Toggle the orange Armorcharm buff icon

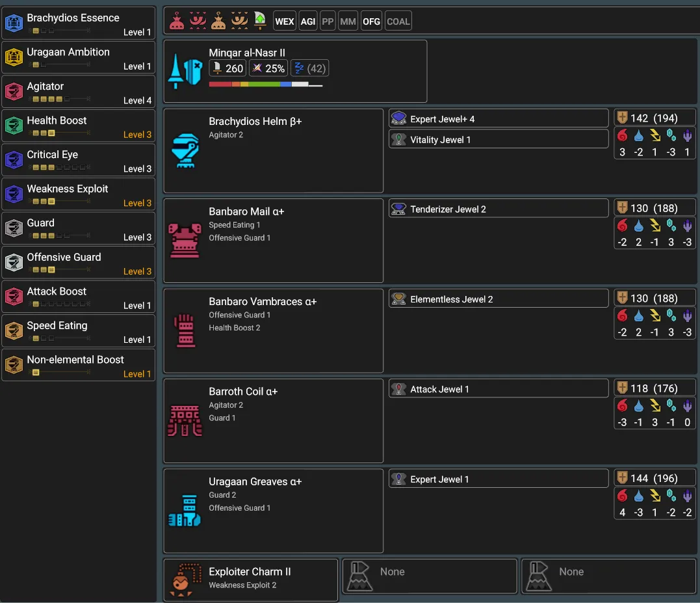[218, 21]
